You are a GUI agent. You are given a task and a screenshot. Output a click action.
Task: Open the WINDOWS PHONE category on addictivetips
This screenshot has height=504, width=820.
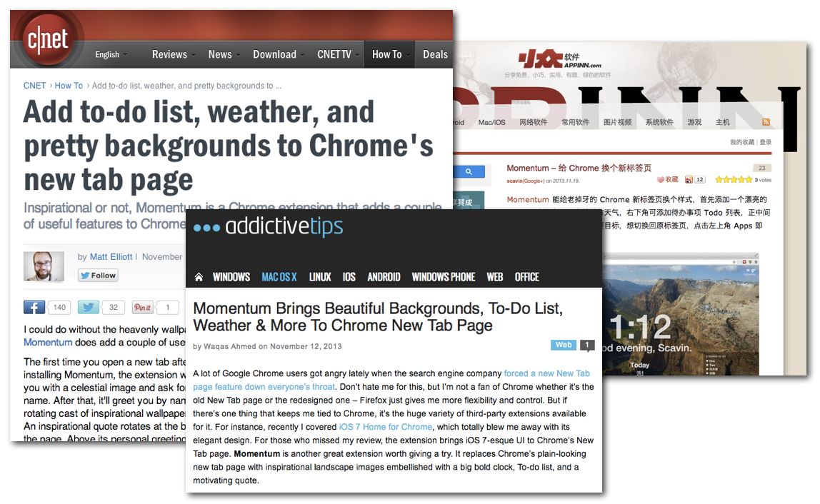[444, 277]
